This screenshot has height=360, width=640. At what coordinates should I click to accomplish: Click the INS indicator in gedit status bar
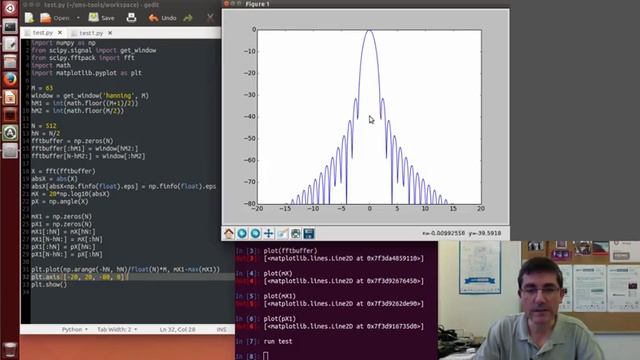coord(221,329)
